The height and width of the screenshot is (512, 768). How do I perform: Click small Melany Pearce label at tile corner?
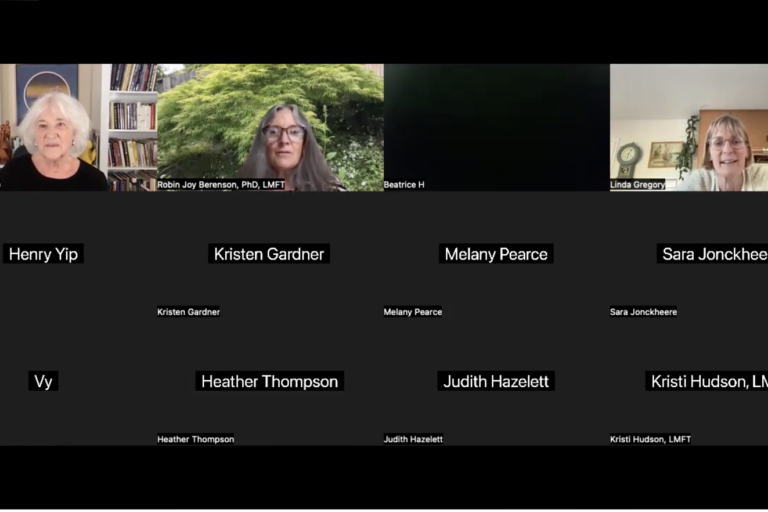(413, 312)
